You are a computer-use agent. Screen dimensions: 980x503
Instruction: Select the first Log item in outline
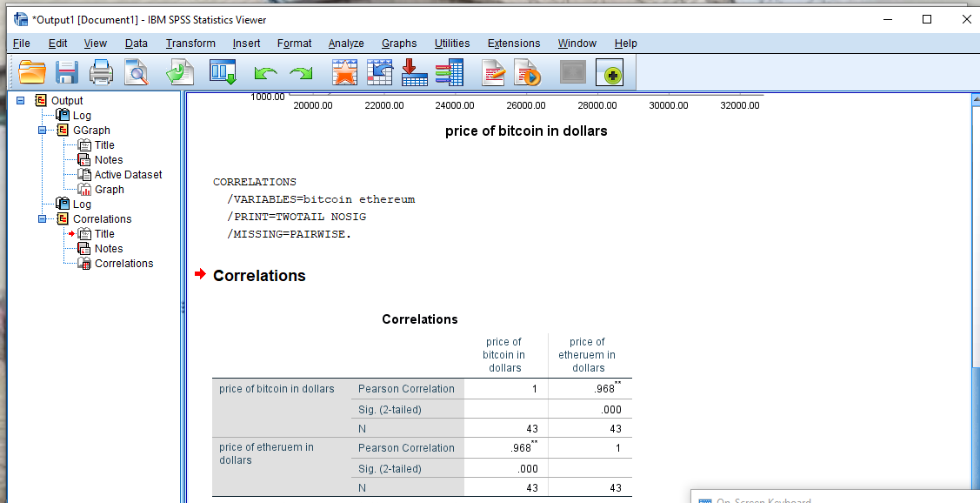point(82,115)
